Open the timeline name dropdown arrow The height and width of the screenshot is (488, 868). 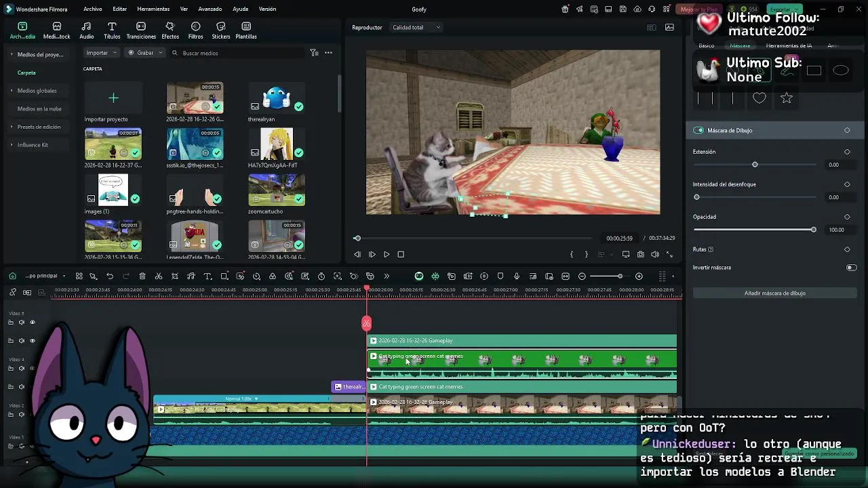pyautogui.click(x=64, y=276)
